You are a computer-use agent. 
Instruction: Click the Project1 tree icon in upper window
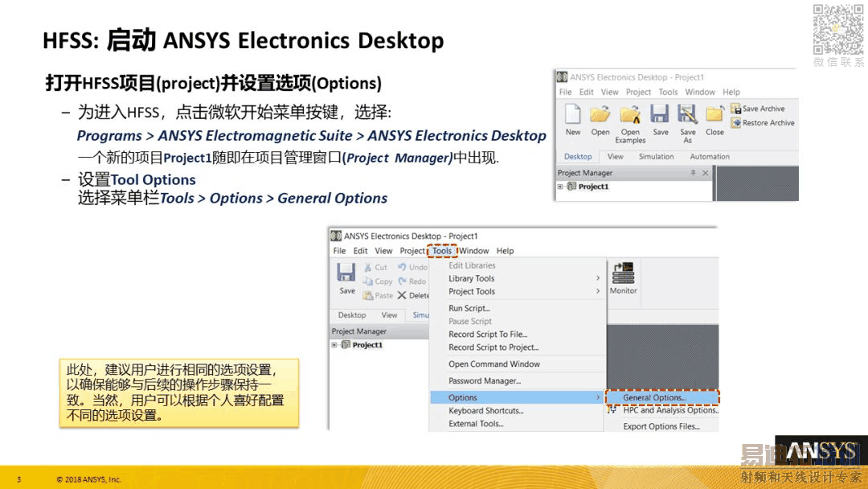click(572, 187)
